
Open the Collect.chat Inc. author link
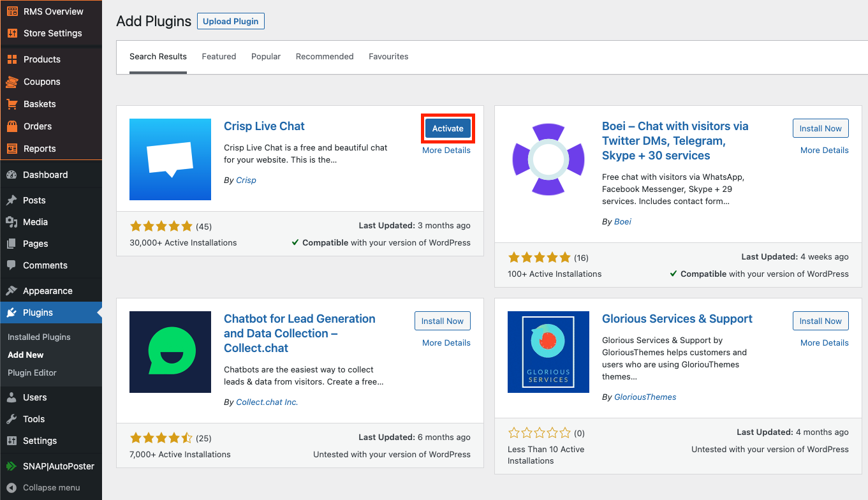click(267, 402)
